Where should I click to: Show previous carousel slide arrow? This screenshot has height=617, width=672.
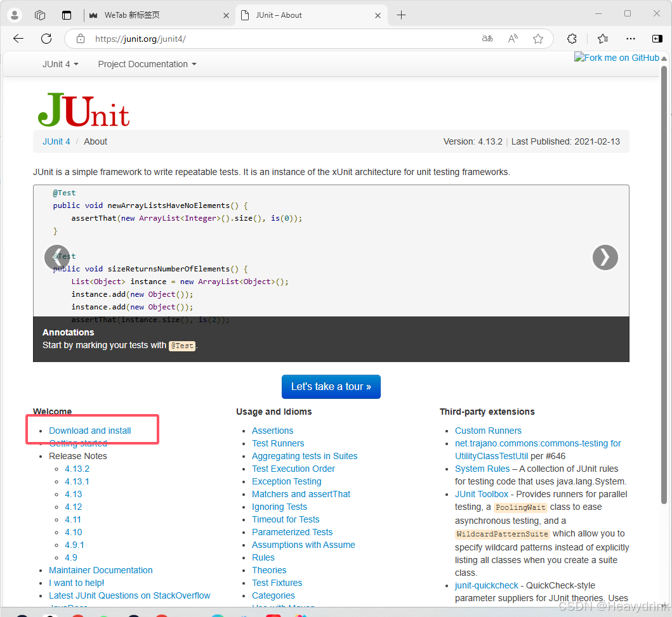[57, 257]
